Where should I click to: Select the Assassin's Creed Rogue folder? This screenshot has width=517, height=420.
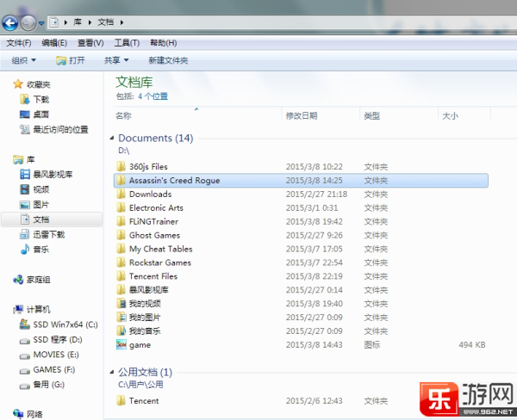pyautogui.click(x=301, y=181)
